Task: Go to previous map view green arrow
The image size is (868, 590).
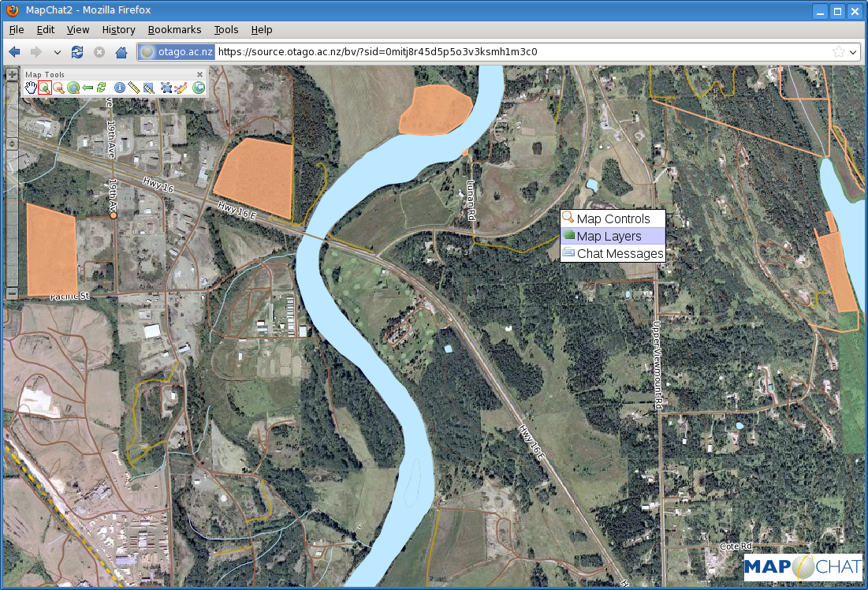Action: pos(88,88)
